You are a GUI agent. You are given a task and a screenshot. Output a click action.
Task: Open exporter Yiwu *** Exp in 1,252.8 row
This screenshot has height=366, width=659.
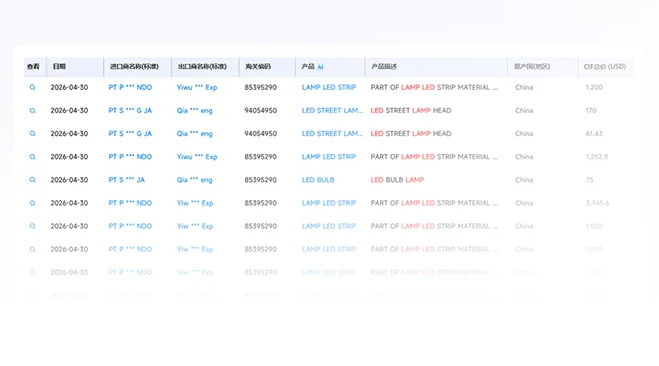click(197, 157)
